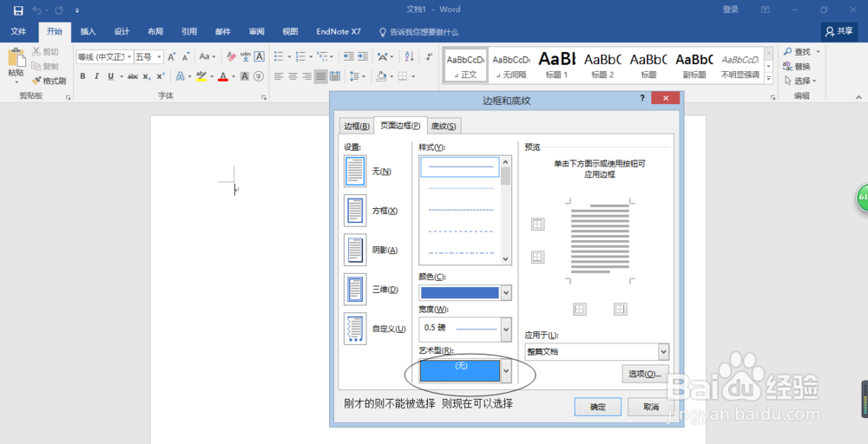Toggle Bold formatting in the ribbon
868x444 pixels.
pyautogui.click(x=83, y=76)
